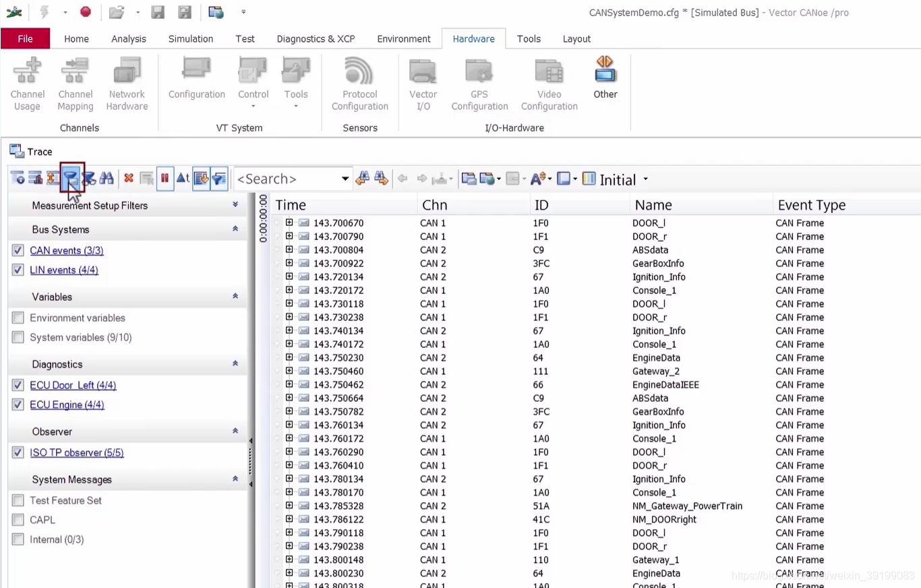Image resolution: width=921 pixels, height=588 pixels.
Task: Uncheck the CAN events checkbox
Action: pos(18,250)
